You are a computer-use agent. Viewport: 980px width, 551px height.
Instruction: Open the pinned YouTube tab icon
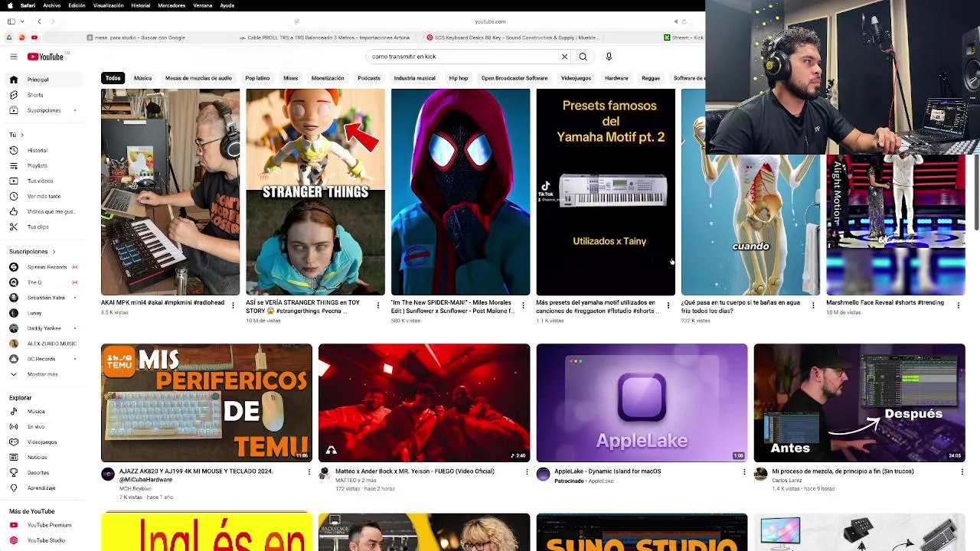point(34,37)
